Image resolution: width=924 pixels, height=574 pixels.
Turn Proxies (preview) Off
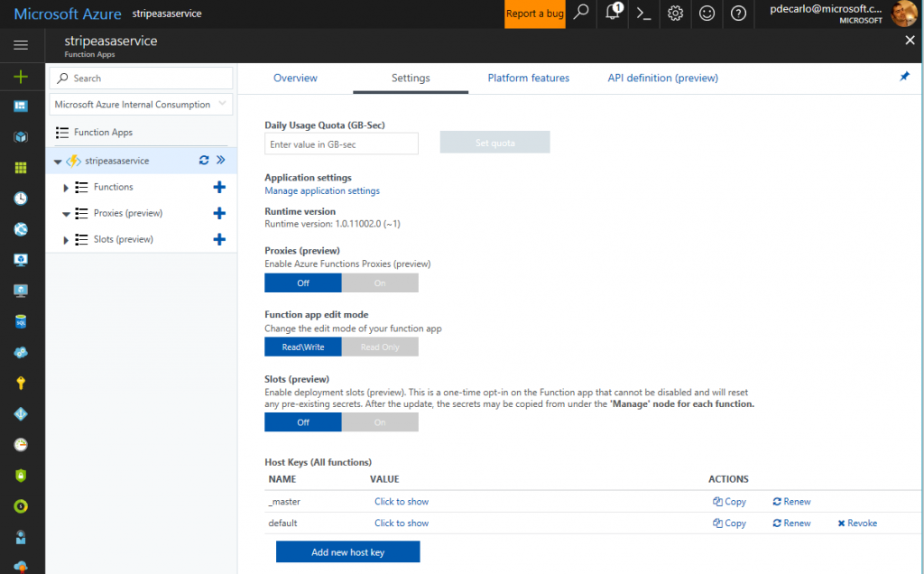pyautogui.click(x=303, y=282)
